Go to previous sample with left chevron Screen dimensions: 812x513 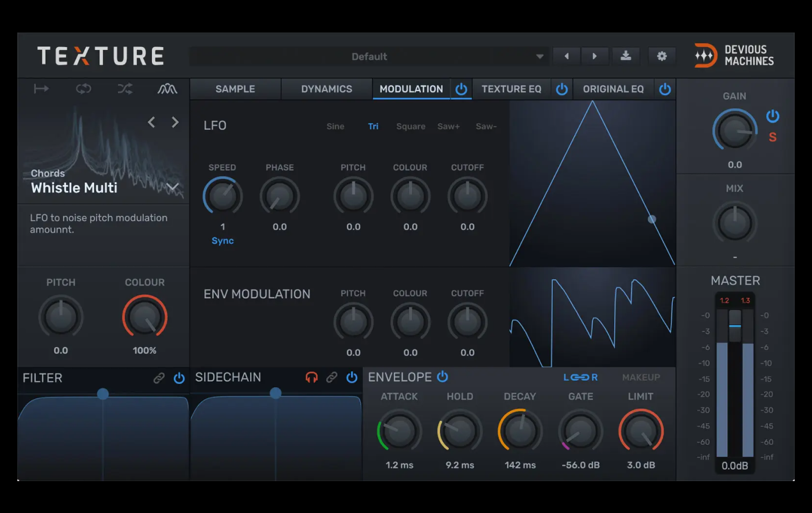tap(151, 122)
